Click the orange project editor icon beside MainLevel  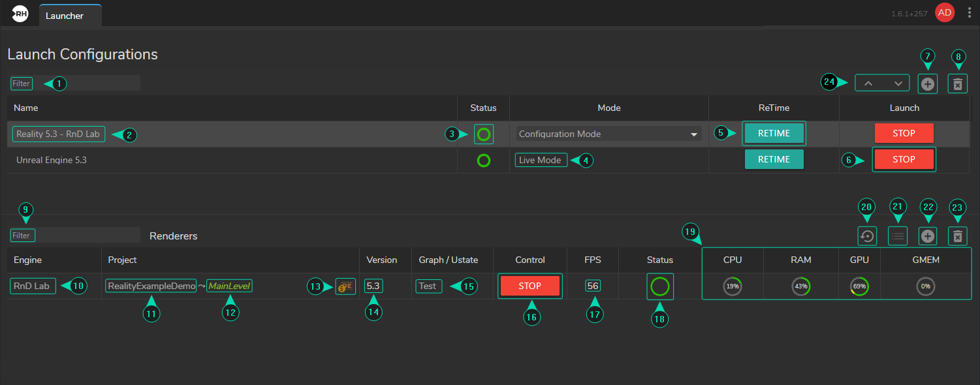tap(345, 286)
